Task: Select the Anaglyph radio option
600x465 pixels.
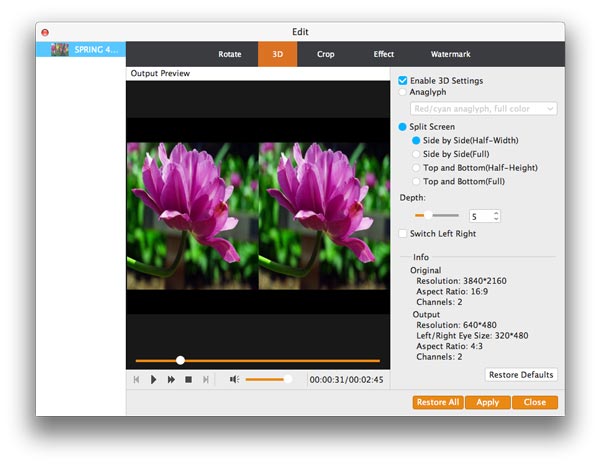Action: [402, 92]
